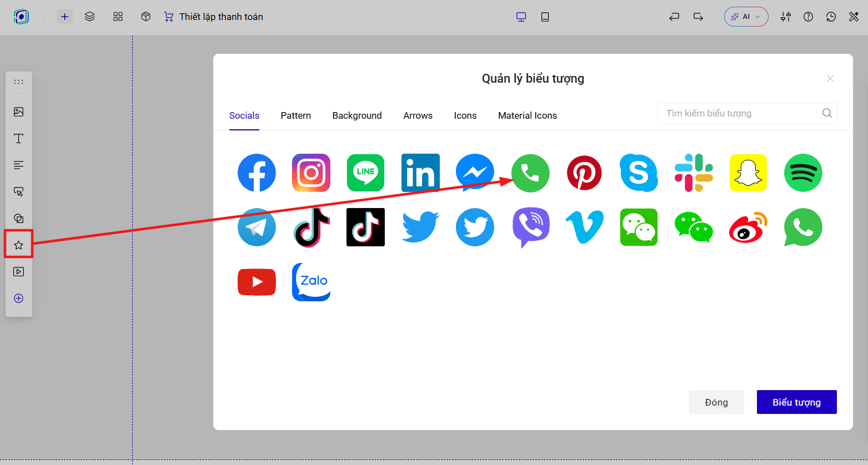
Task: Open the image tool in left sidebar
Action: pyautogui.click(x=19, y=112)
